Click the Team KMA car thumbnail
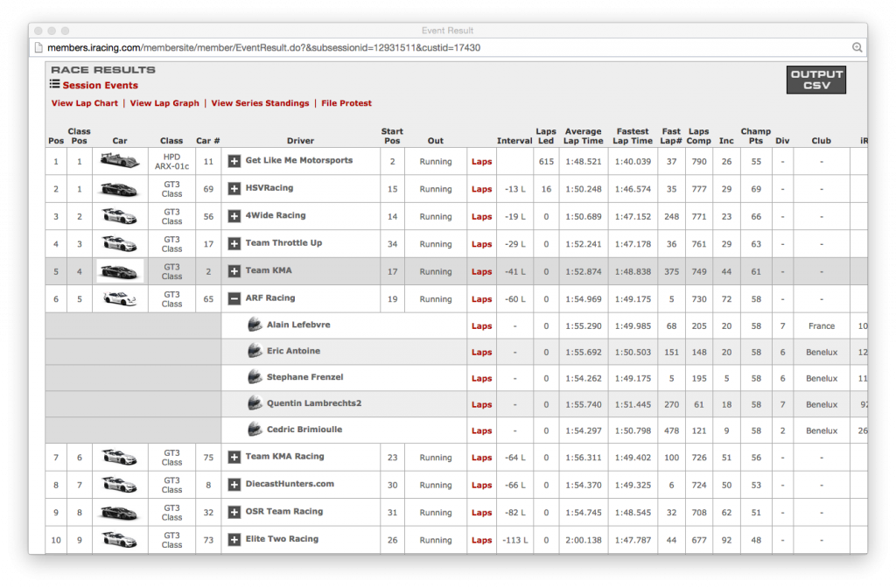This screenshot has height=588, width=896. (x=119, y=271)
